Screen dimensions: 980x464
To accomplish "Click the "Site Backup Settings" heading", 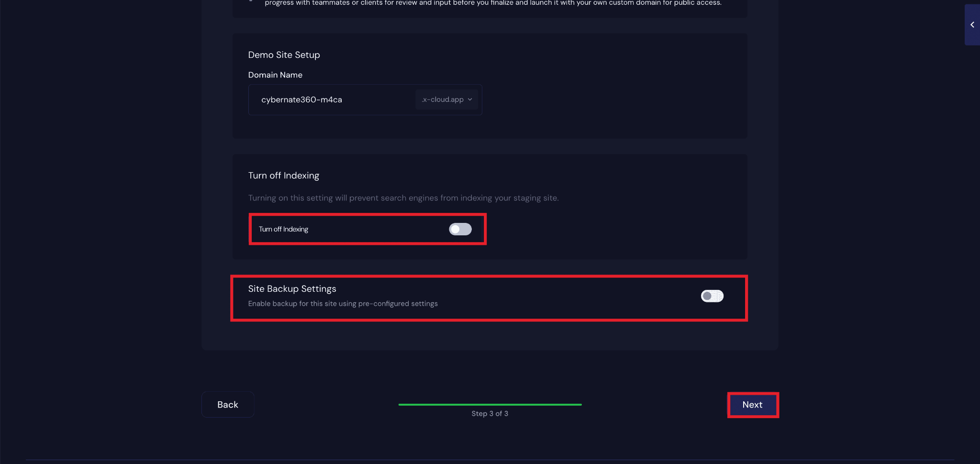I will pyautogui.click(x=292, y=289).
